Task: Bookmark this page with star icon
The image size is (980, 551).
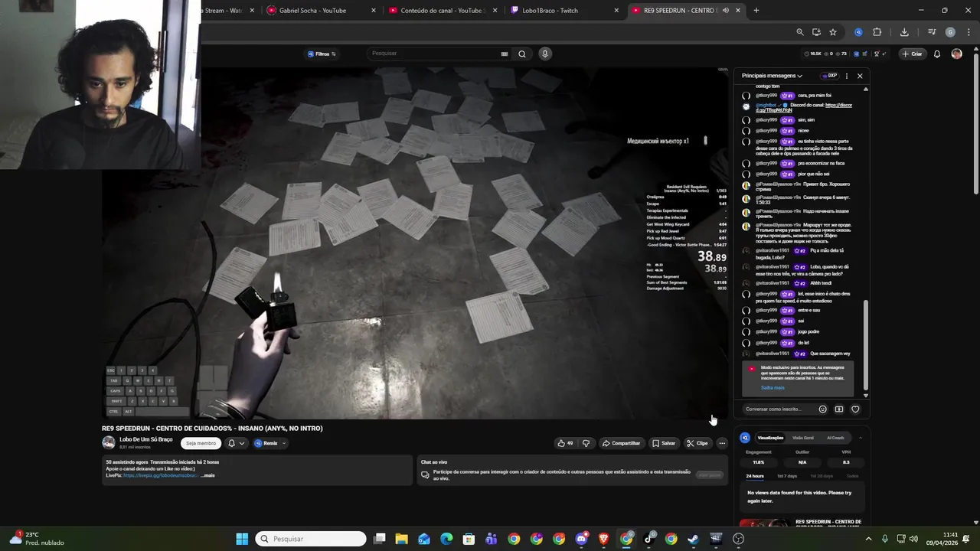Action: (x=833, y=32)
